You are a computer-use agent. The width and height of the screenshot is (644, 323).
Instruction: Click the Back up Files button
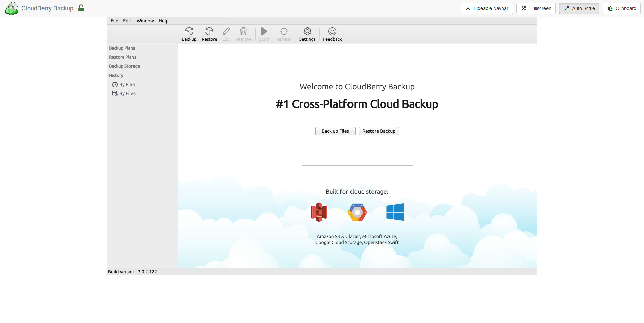335,131
